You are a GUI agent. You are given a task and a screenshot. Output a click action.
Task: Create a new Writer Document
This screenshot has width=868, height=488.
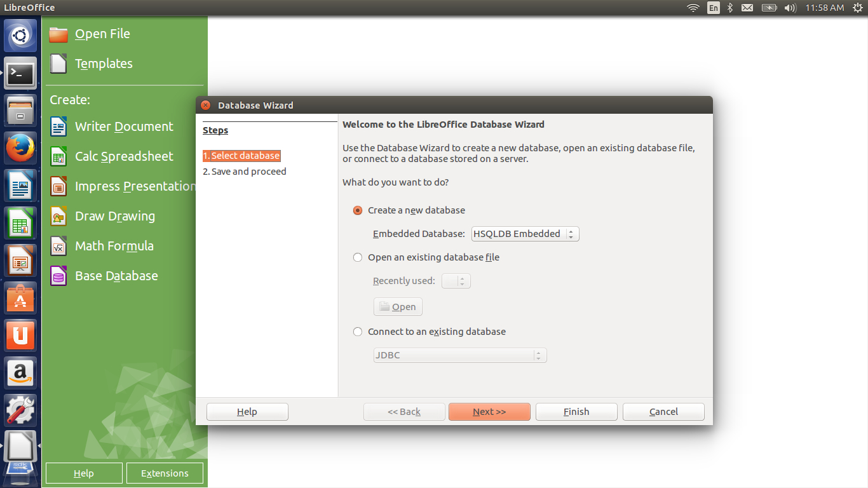click(111, 126)
